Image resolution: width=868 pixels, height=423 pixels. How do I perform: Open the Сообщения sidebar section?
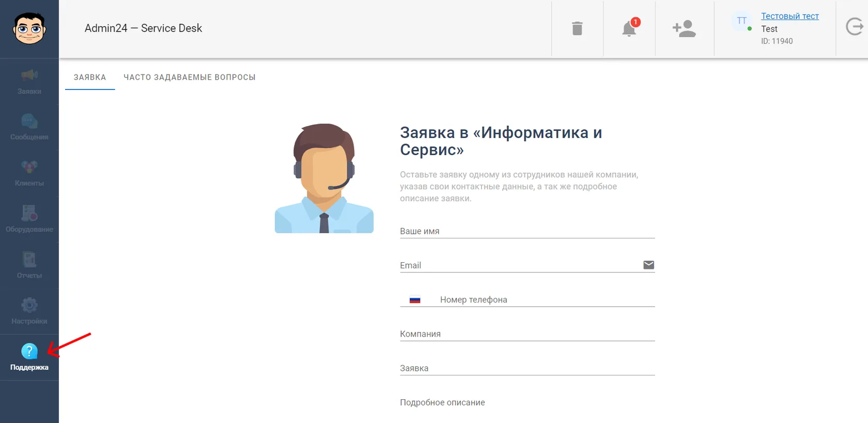click(29, 128)
